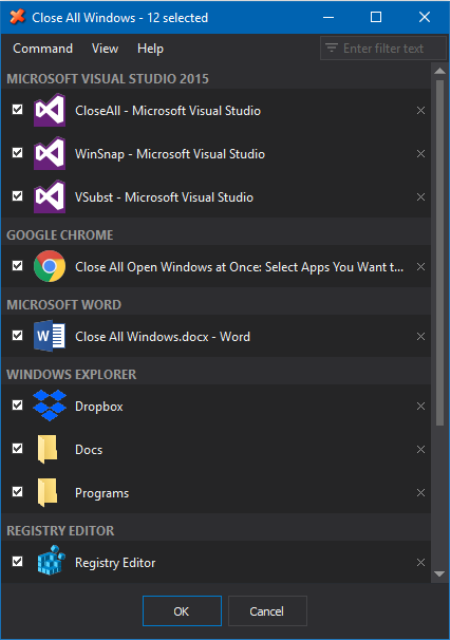
Task: Remove Close All Windows.docx row with its X
Action: (x=421, y=336)
